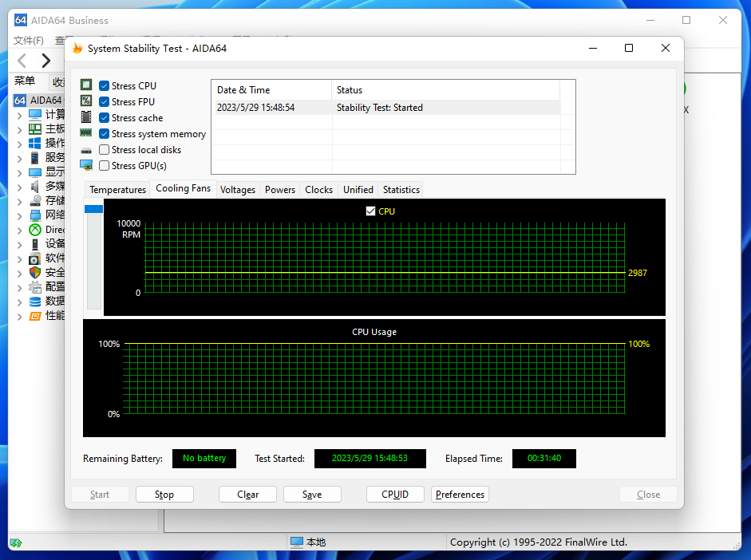Select the display screen tree icon
The width and height of the screenshot is (751, 560).
[35, 172]
